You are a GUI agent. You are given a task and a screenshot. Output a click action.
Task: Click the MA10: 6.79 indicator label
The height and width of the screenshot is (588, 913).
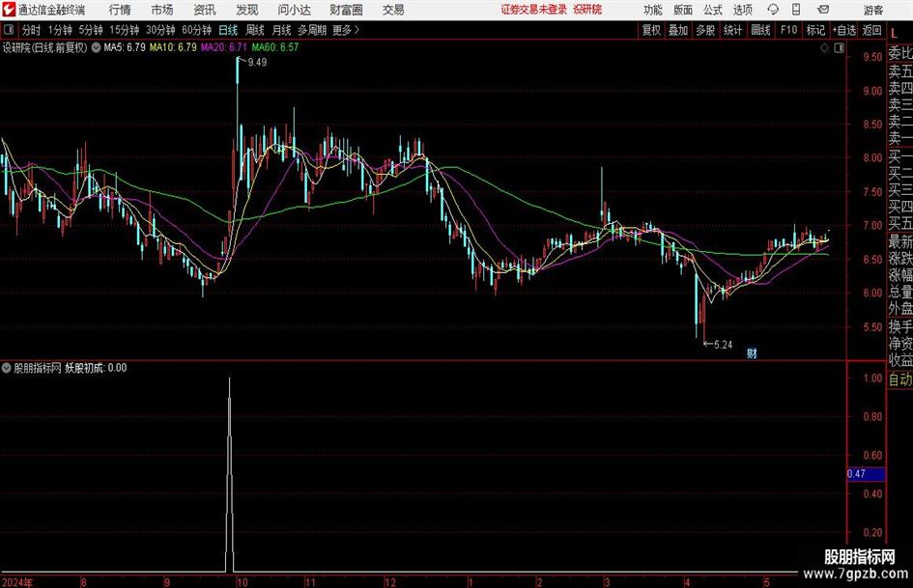(x=173, y=47)
